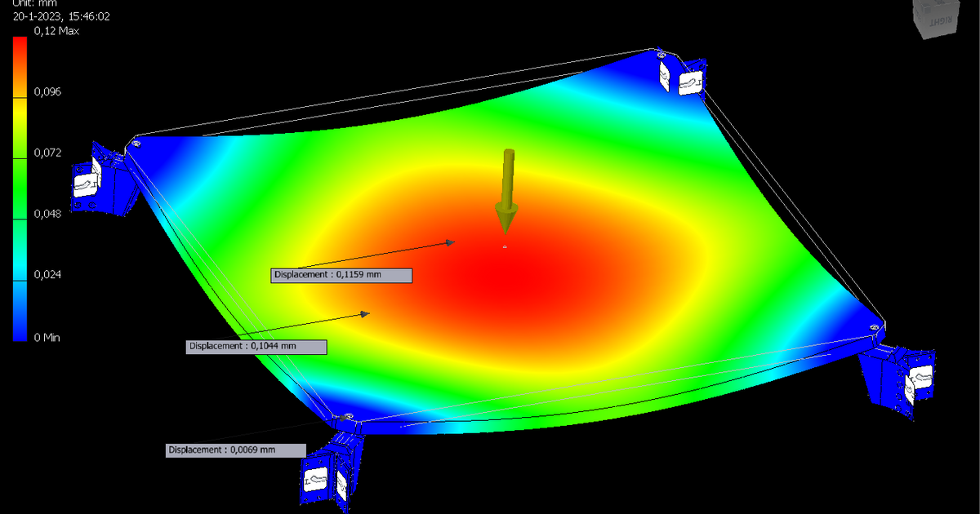
Task: Click the "0,072" legend value
Action: (x=47, y=153)
